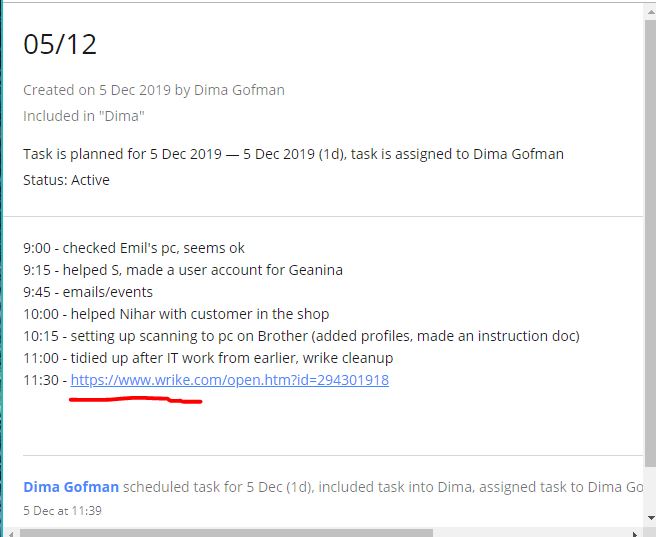Click the right arrow of horizontal scrollbar
The image size is (656, 537).
click(635, 531)
